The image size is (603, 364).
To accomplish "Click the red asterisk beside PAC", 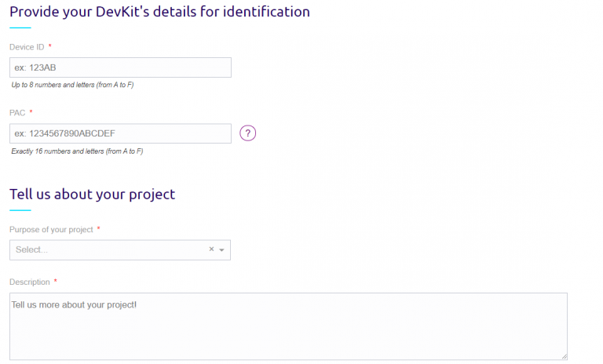I will point(31,113).
